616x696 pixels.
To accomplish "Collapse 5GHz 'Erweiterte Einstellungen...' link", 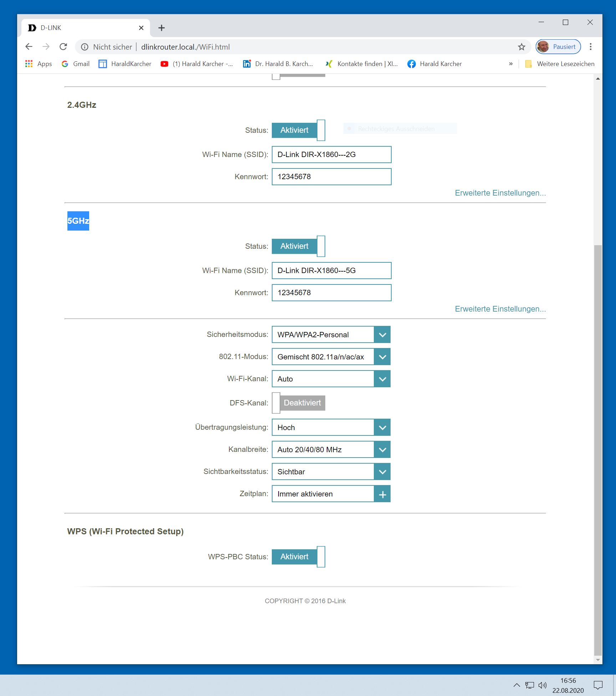I will coord(500,309).
